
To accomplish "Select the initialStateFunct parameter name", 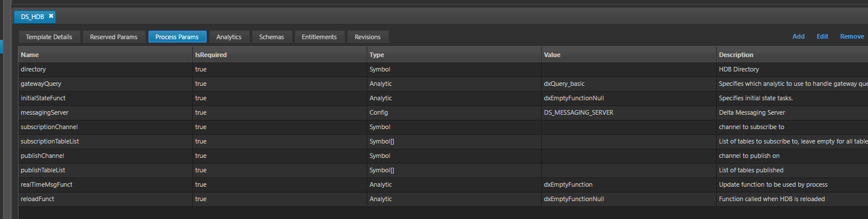I will [43, 98].
